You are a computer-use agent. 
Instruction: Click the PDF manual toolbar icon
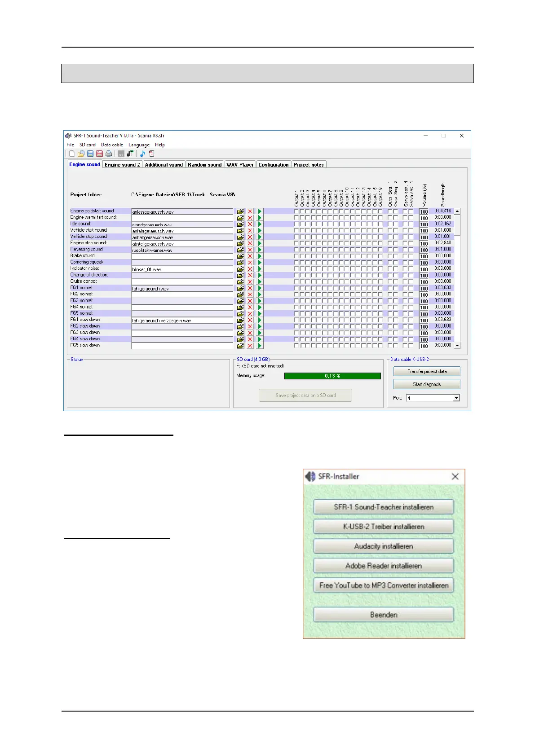click(151, 154)
